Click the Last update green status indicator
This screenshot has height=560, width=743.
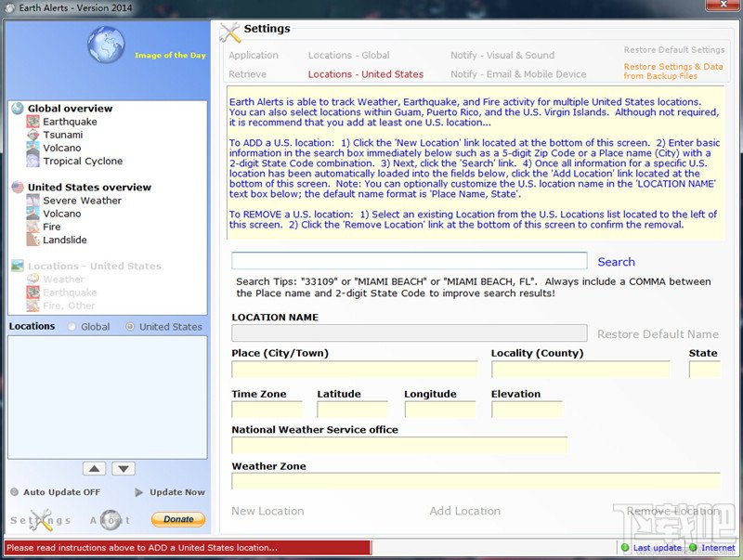pos(625,548)
